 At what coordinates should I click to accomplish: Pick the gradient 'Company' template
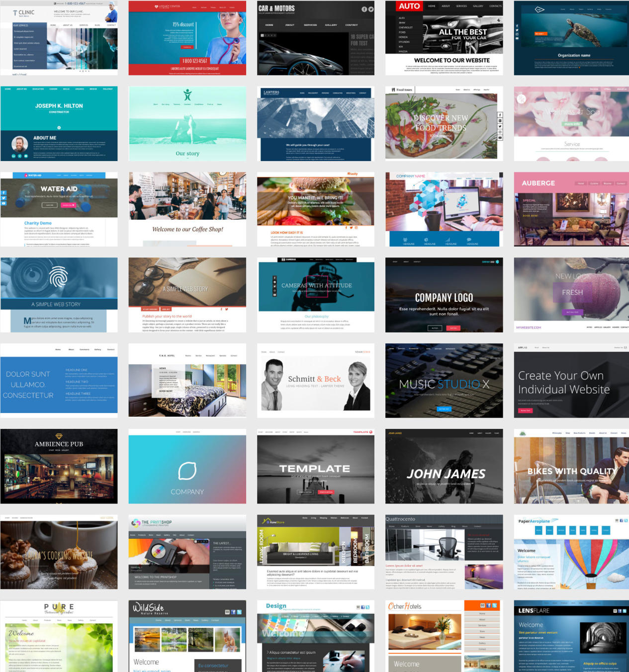tap(187, 467)
